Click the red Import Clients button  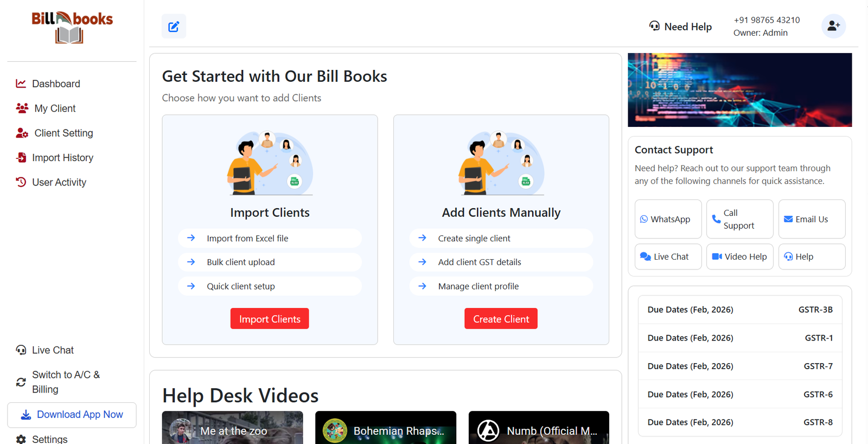[270, 319]
